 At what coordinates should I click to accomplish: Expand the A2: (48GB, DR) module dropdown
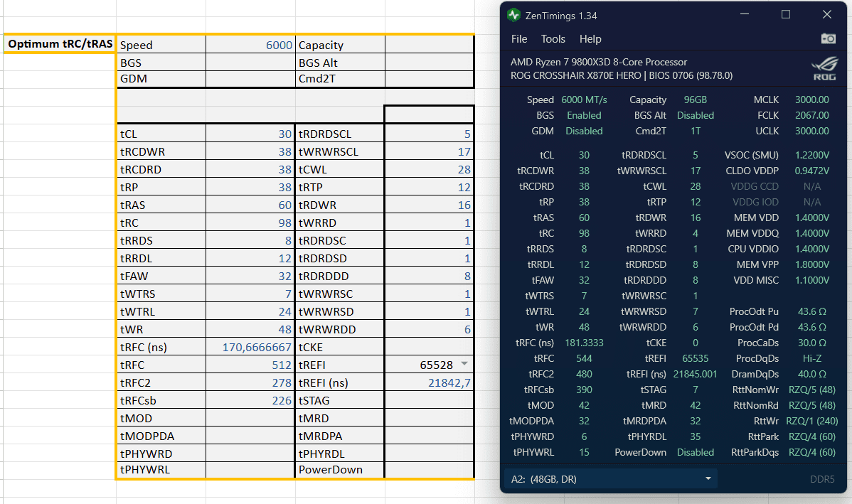611,479
